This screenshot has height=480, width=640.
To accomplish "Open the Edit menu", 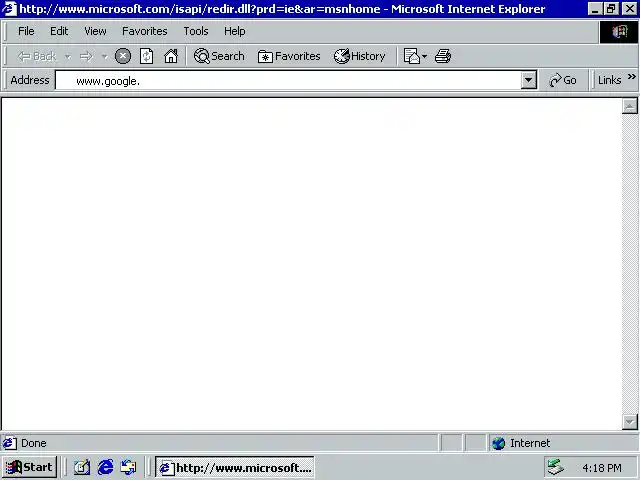I will [x=59, y=31].
